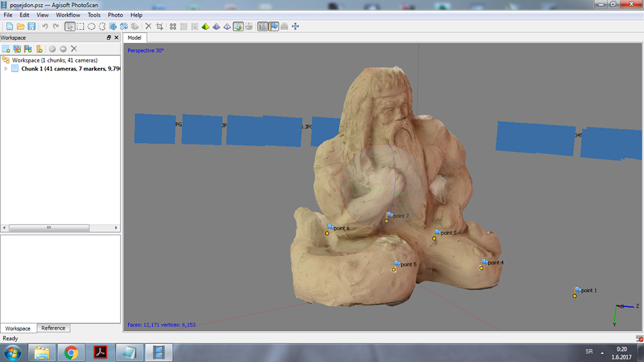Select Workspace root tree entry
Screen dimensions: 644x362
click(54, 60)
